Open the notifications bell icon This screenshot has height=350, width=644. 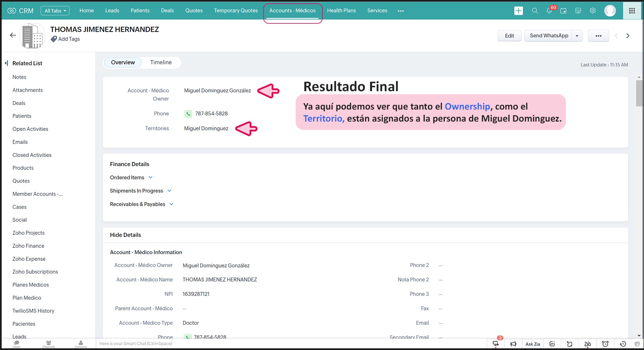[549, 11]
